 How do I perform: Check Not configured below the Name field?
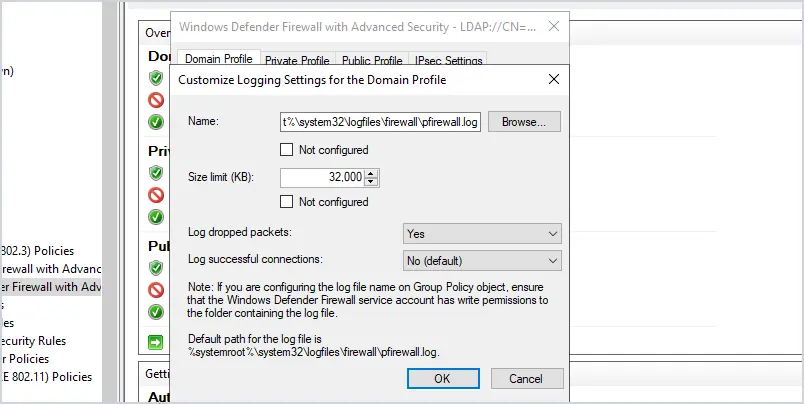[286, 150]
